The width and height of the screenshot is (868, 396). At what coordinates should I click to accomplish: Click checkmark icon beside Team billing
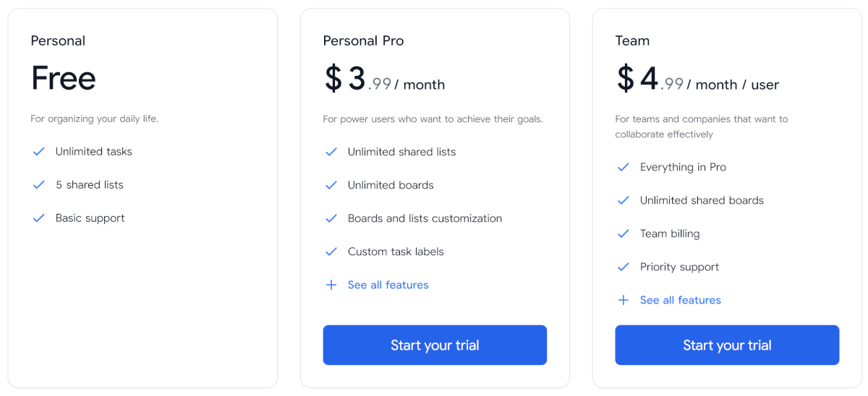click(x=624, y=233)
